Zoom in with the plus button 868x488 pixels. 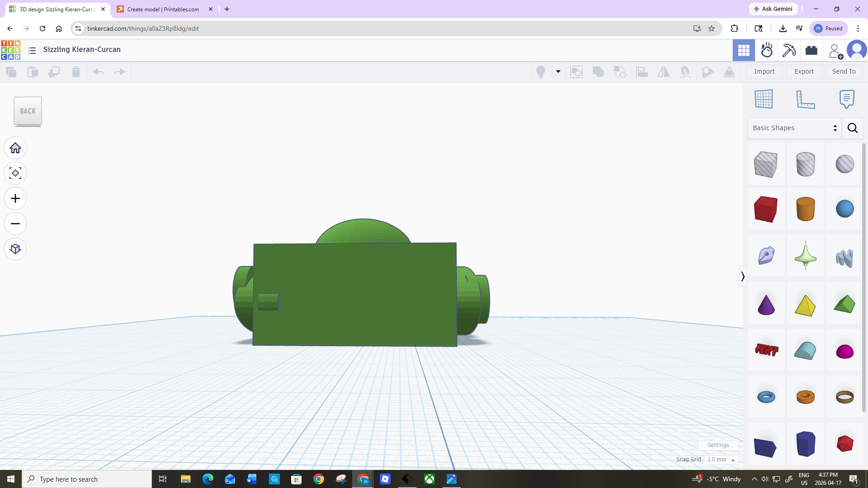coord(15,199)
